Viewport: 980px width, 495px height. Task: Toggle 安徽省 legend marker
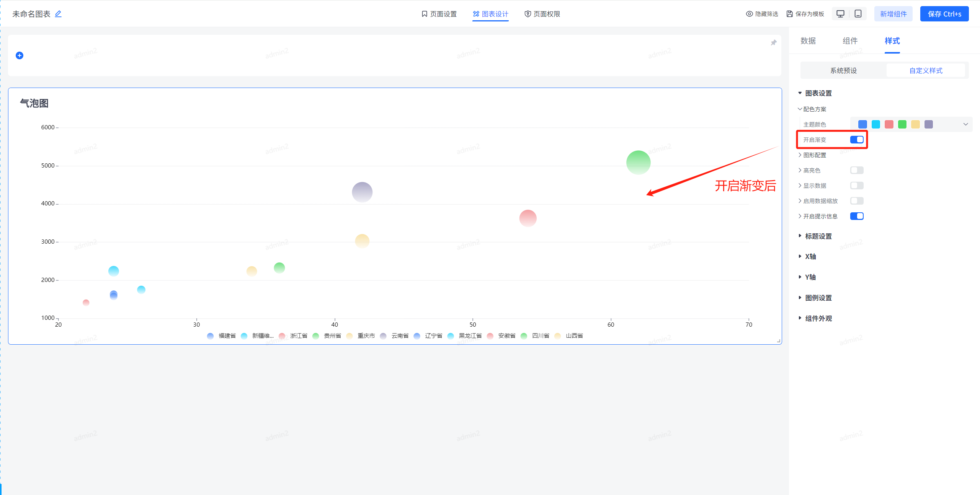coord(490,336)
